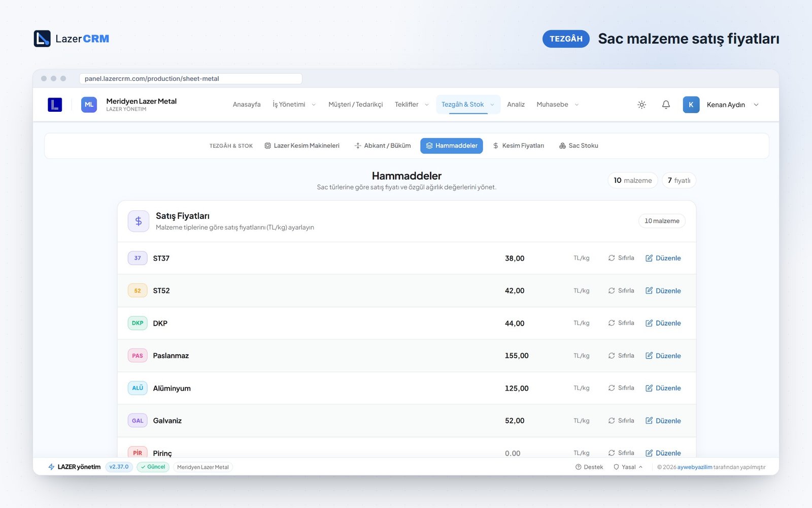
Task: Click the dollar icon beside Satış Fiyatları
Action: point(138,221)
